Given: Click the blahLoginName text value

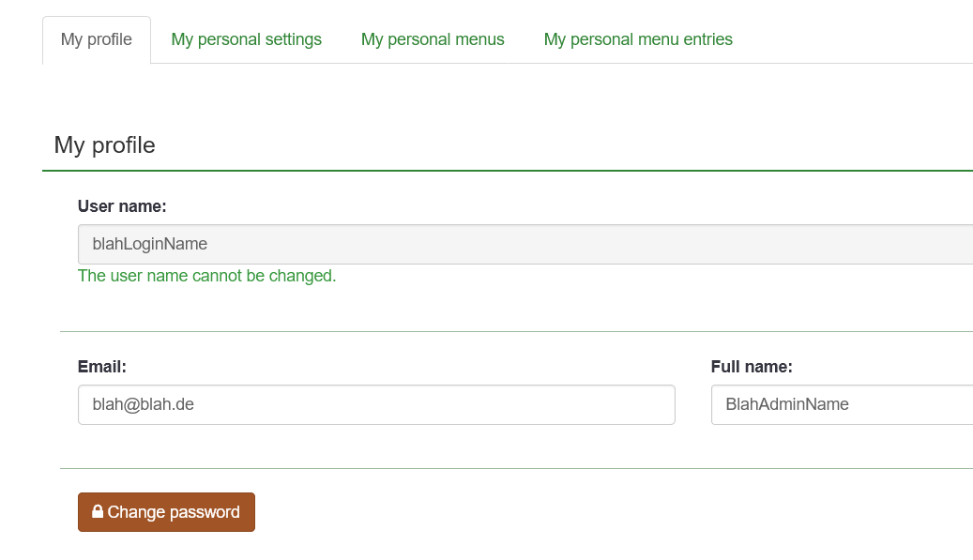Looking at the screenshot, I should (x=149, y=244).
